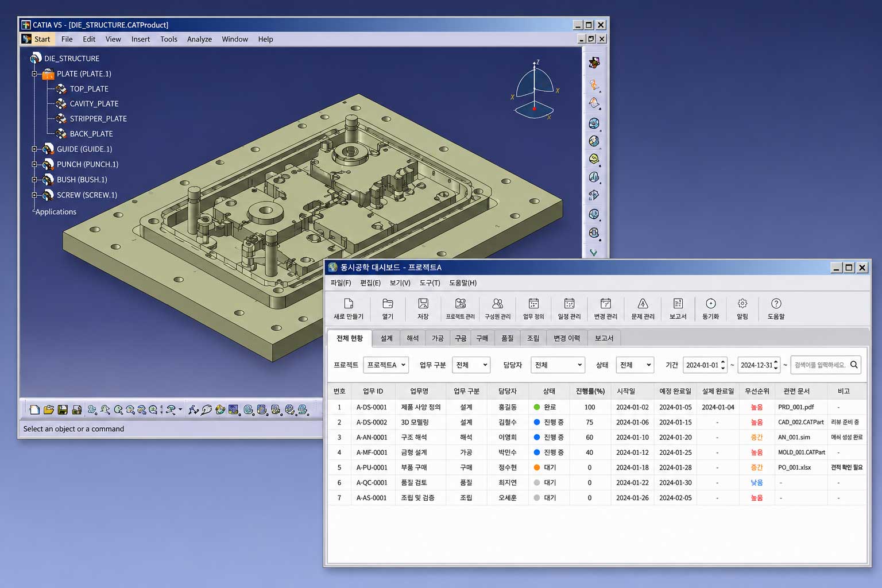Select the 전체 현황 tab
Viewport: 882px width, 588px height.
pos(350,338)
